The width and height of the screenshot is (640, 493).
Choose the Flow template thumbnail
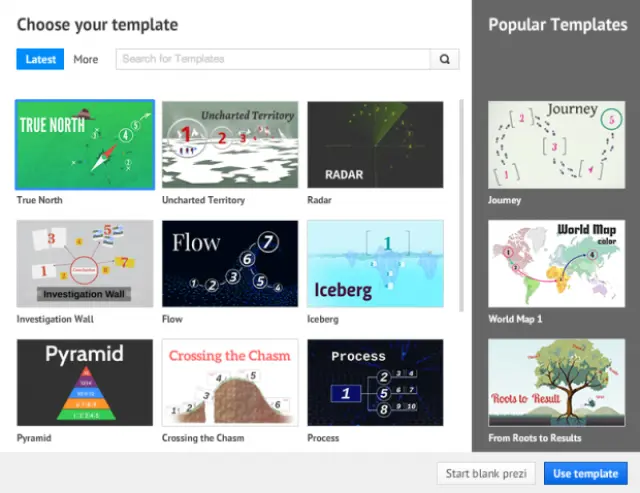[x=230, y=264]
